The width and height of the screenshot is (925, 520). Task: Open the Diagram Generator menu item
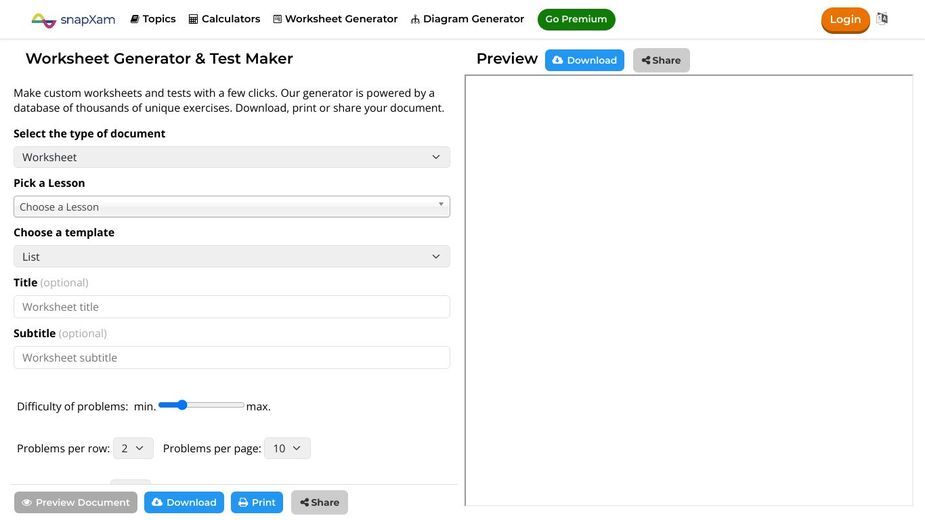tap(467, 19)
